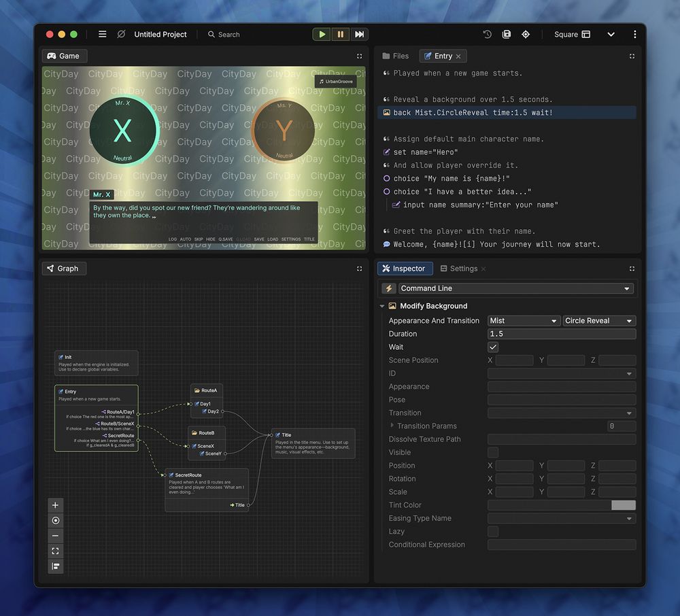Open the Mist appearance dropdown

coord(524,321)
